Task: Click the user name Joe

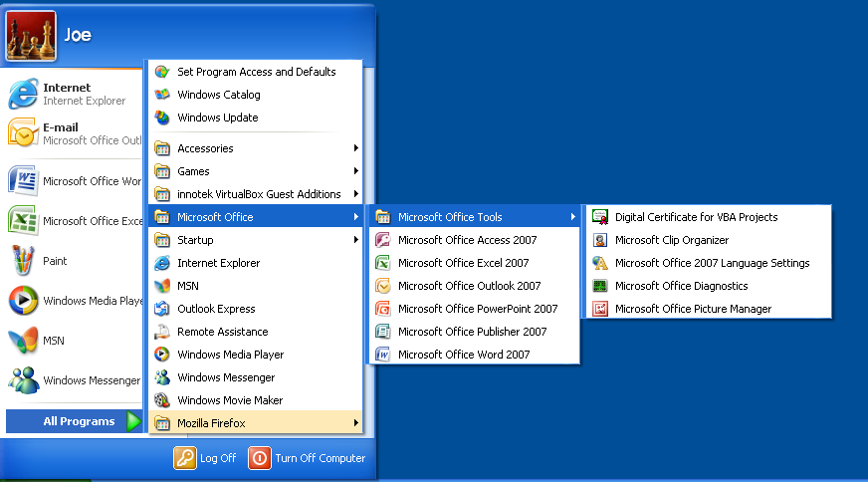Action: point(78,35)
